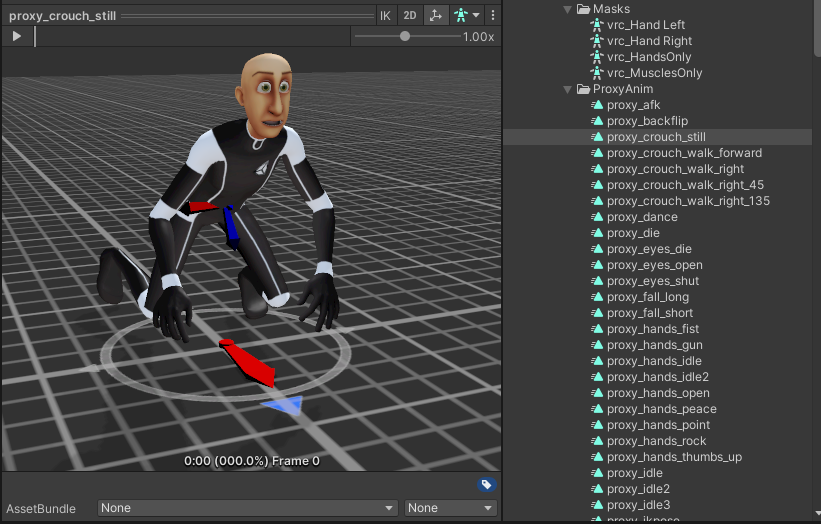Select the proxy_hands_open clip
This screenshot has width=821, height=524.
click(x=658, y=393)
